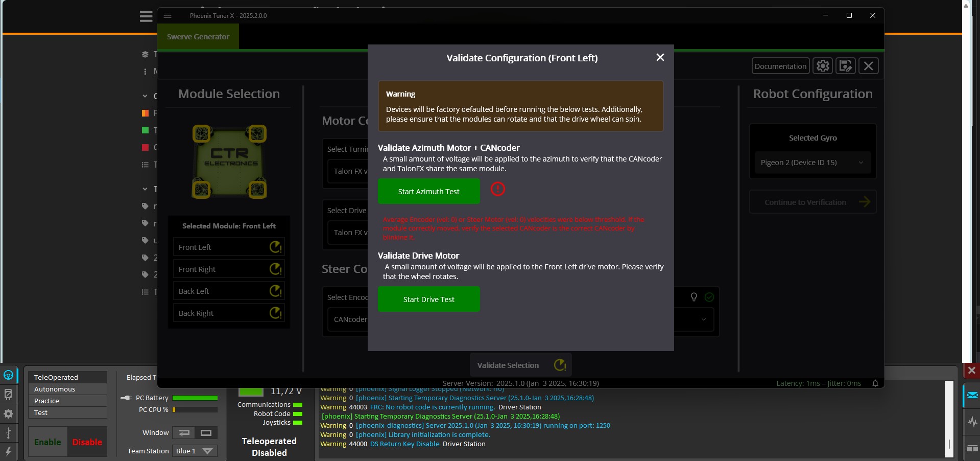The height and width of the screenshot is (461, 980).
Task: Open Documentation button
Action: (780, 66)
